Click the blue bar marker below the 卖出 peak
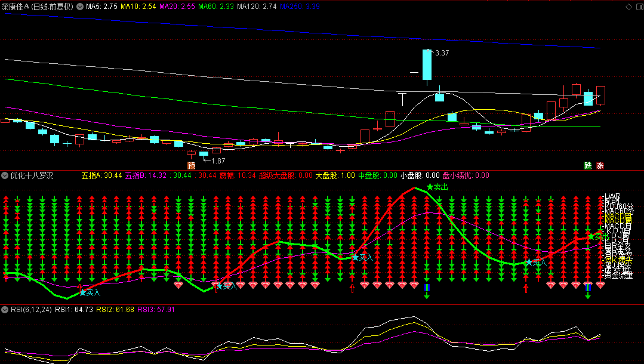Image resolution: width=644 pixels, height=364 pixels. click(x=427, y=288)
